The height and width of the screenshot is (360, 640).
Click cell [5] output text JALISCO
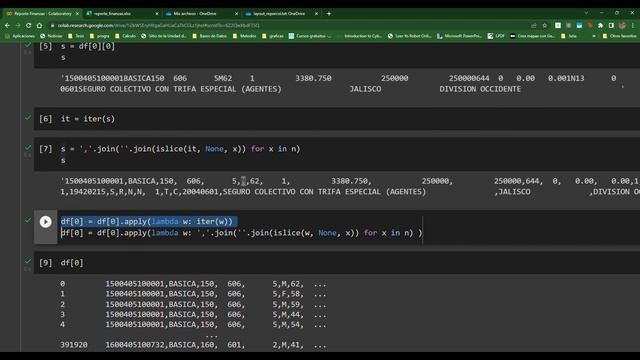point(365,89)
